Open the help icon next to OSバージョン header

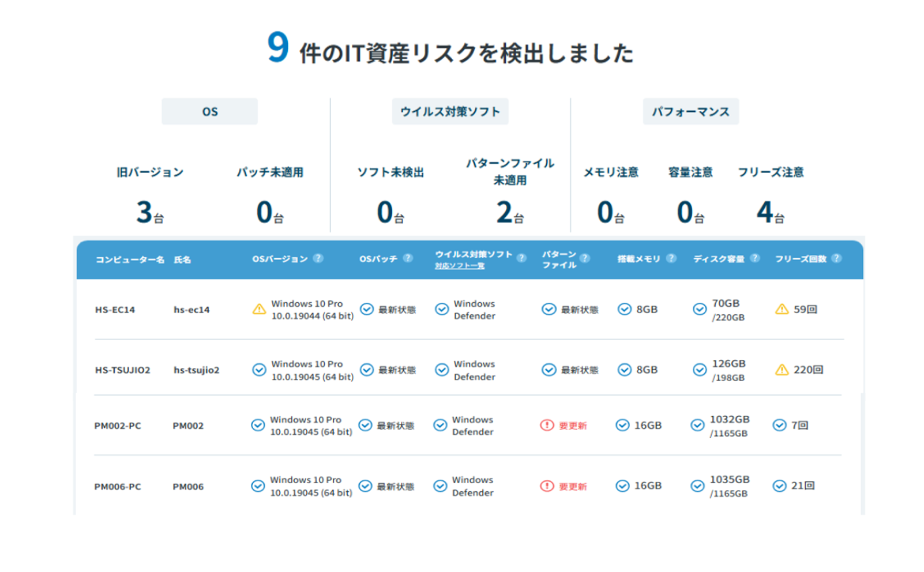[x=318, y=258]
